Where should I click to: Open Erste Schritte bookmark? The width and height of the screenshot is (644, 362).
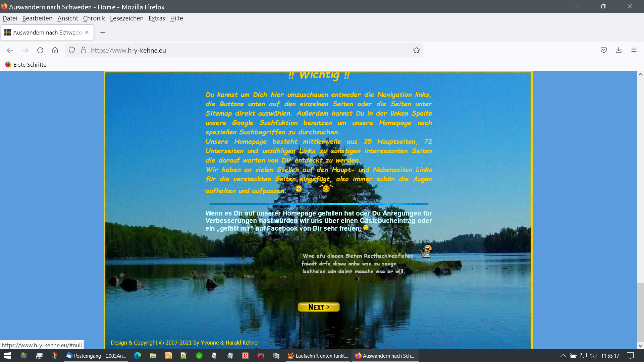(x=26, y=65)
